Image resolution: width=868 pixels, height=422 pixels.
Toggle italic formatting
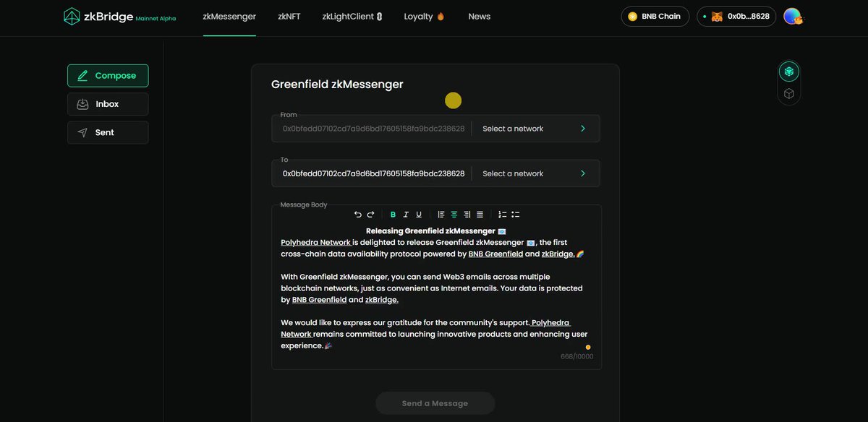pyautogui.click(x=406, y=215)
